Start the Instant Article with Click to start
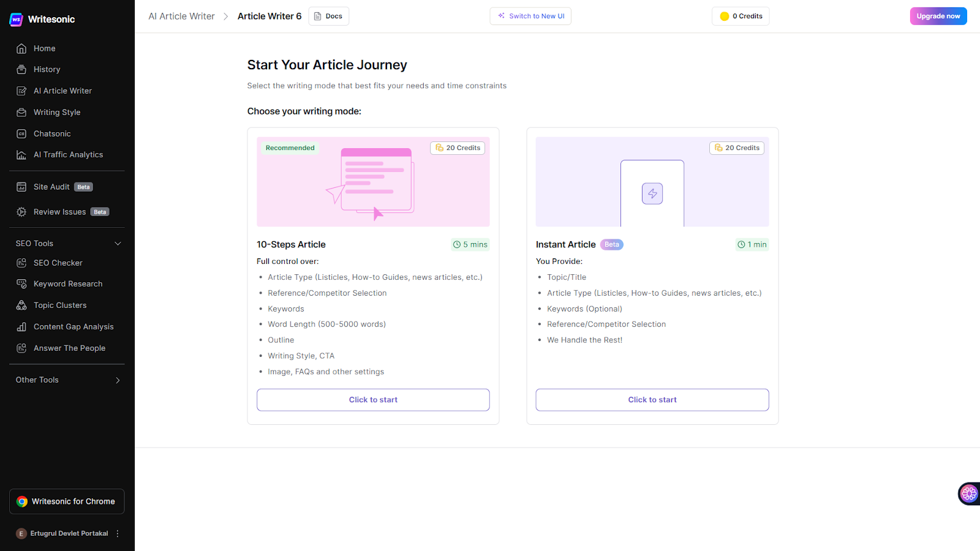 tap(652, 400)
